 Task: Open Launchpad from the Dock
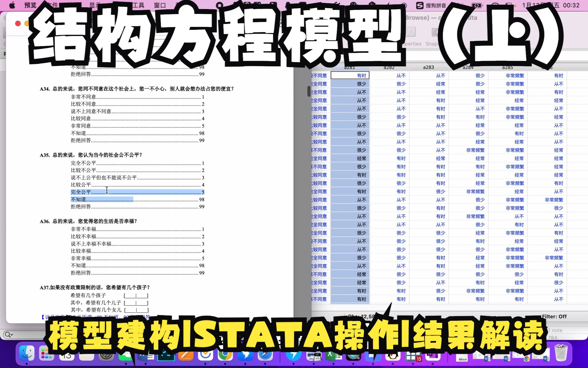point(46,354)
